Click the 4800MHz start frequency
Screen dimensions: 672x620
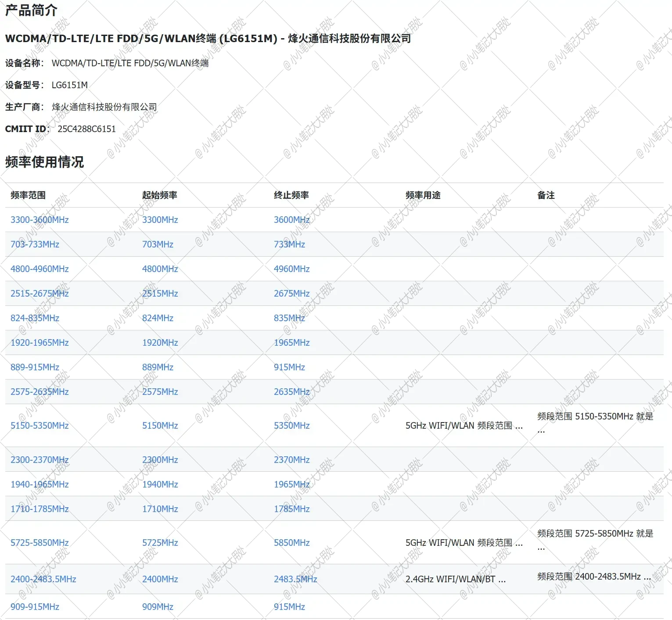coord(160,269)
